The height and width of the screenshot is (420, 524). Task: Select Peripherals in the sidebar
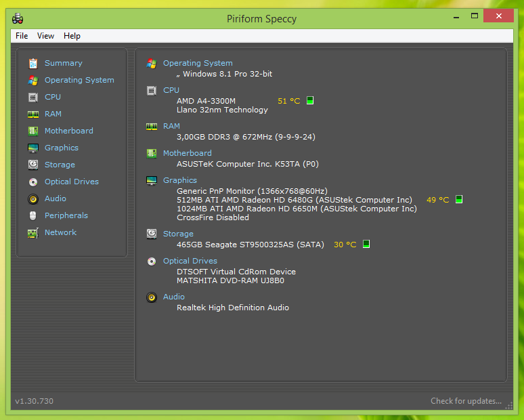(66, 215)
